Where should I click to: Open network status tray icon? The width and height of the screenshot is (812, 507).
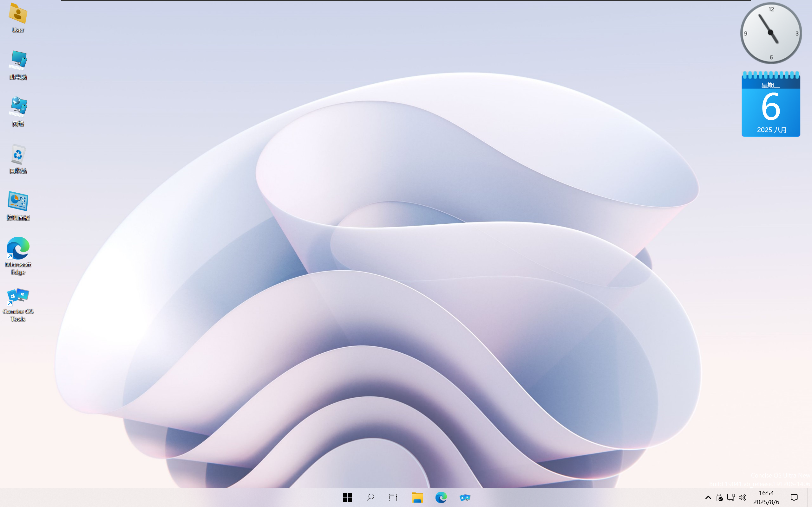pos(731,497)
